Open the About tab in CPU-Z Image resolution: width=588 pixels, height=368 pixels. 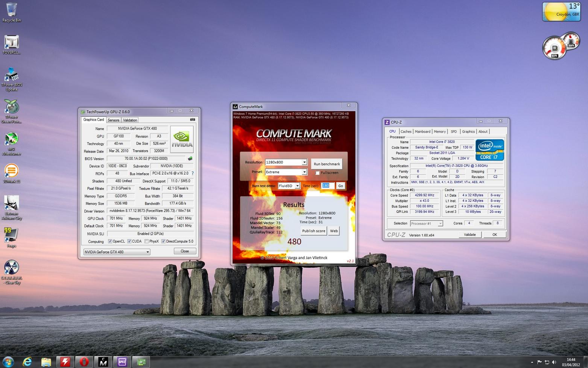pos(483,131)
